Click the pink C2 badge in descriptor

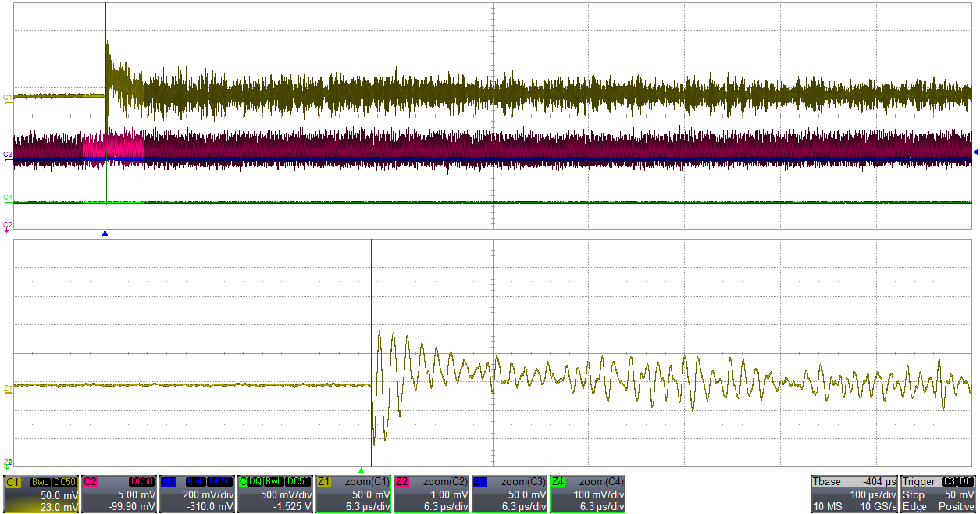(x=90, y=483)
